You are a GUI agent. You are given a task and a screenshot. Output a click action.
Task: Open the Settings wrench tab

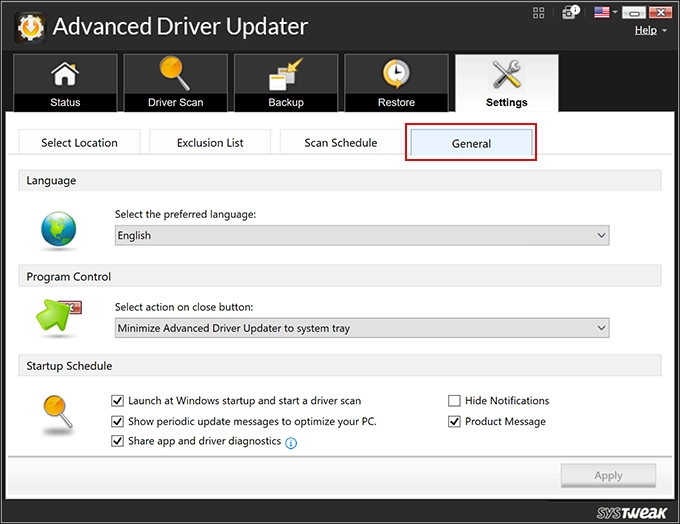point(507,82)
